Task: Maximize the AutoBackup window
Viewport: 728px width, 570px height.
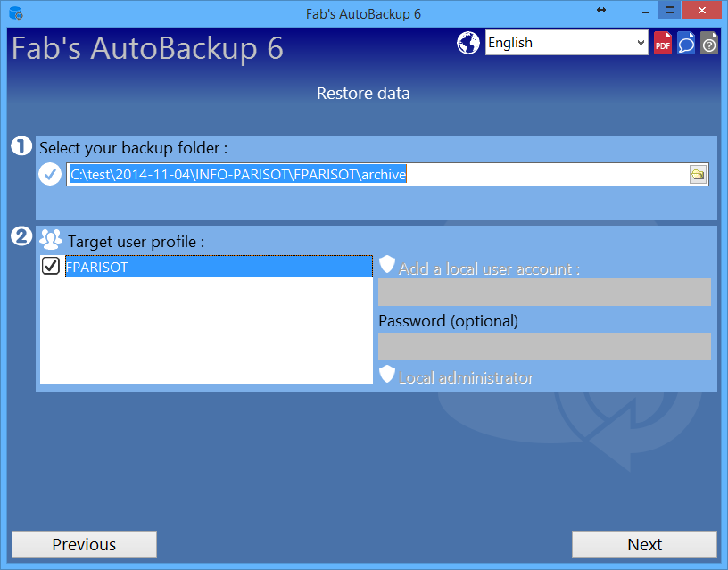Action: point(669,10)
